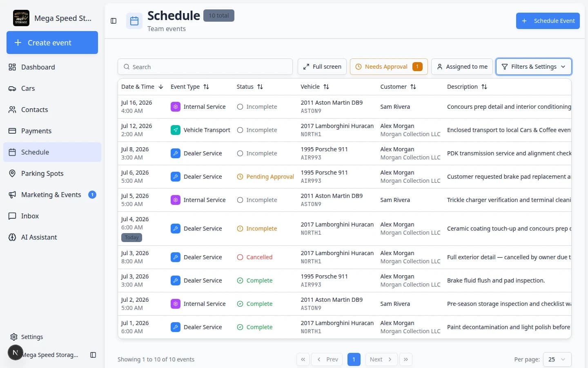Open the N user avatar
This screenshot has height=368, width=588.
pyautogui.click(x=15, y=352)
